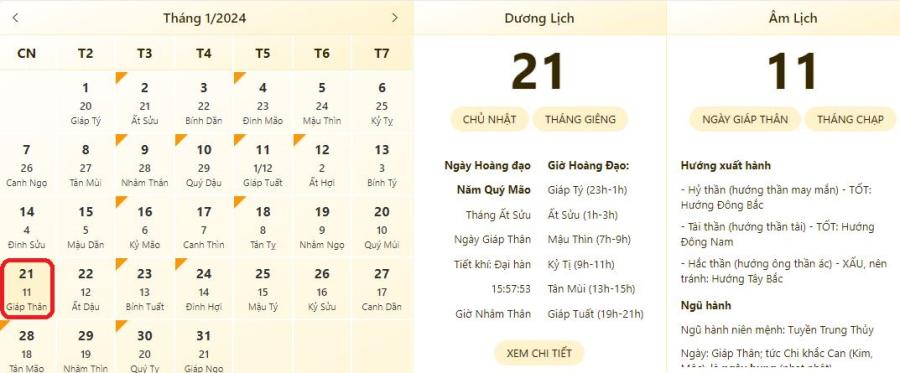Viewport: 900px width, 373px height.
Task: Open the Tháng 1/2024 month title
Action: pyautogui.click(x=204, y=18)
